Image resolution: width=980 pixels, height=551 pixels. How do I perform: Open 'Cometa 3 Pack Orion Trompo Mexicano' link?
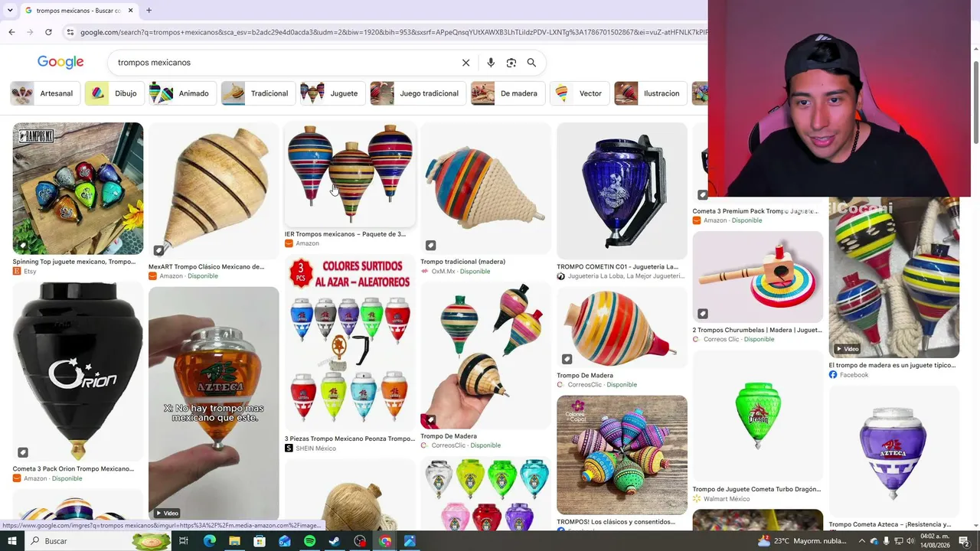pos(73,469)
